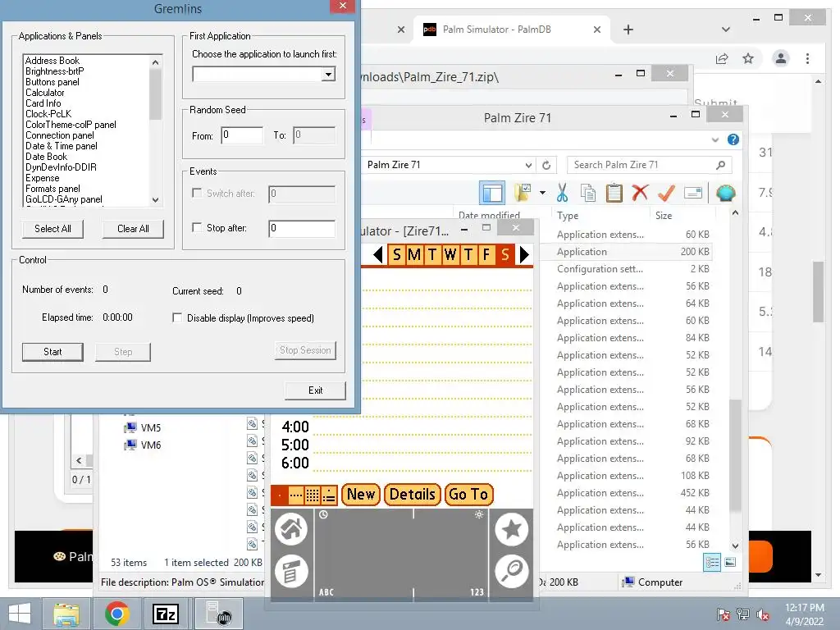Select Friday in the Date Book week bar
The height and width of the screenshot is (630, 840).
pyautogui.click(x=486, y=254)
